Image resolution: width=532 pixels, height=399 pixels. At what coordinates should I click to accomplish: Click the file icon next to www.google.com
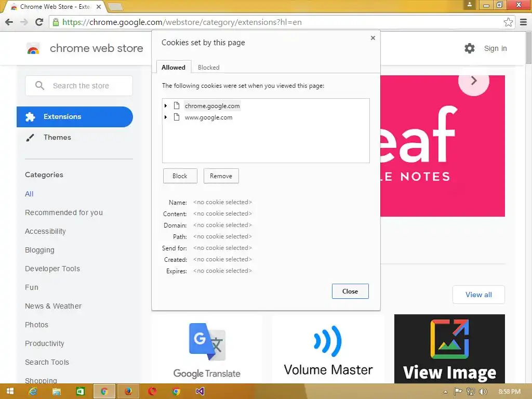pyautogui.click(x=177, y=117)
